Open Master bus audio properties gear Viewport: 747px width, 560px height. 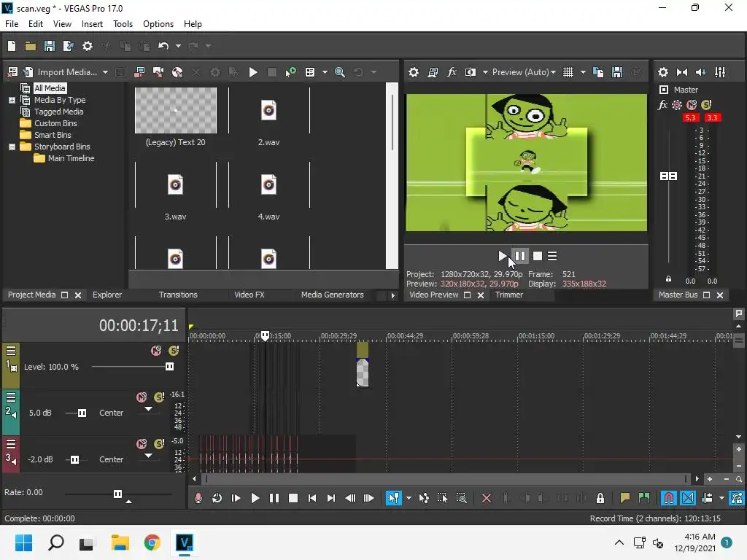click(662, 72)
